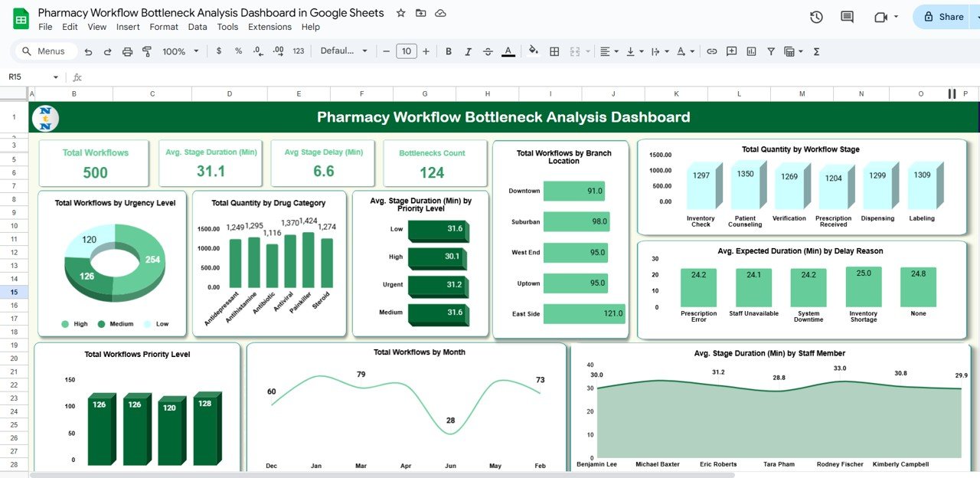980x478 pixels.
Task: Click the undo arrow
Action: click(x=88, y=51)
